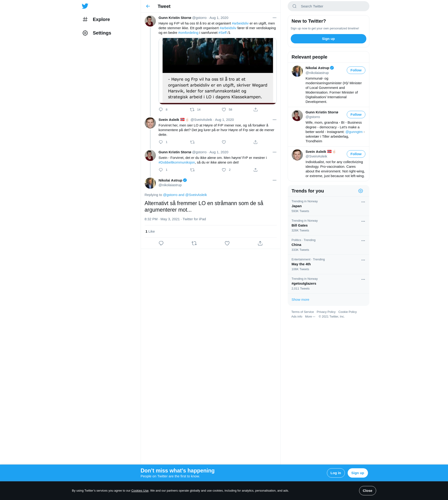This screenshot has height=500, width=448.
Task: Reply to Nikolai Astrup's main tweet
Action: click(x=161, y=243)
